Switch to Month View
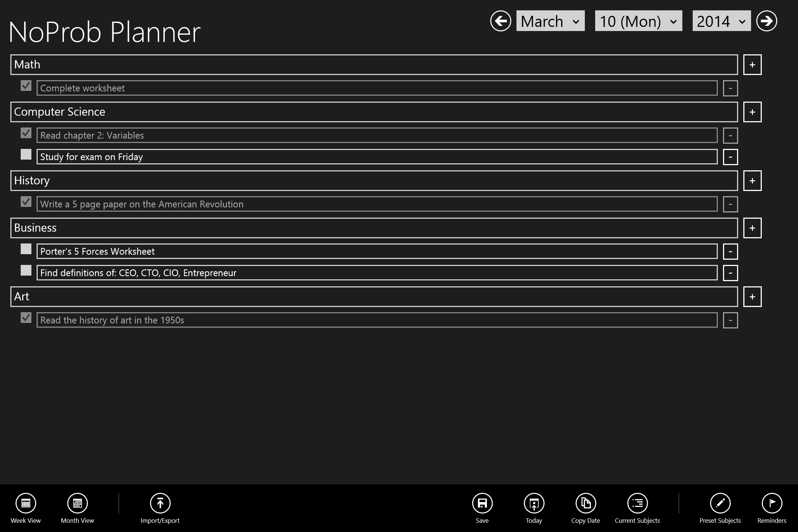798x532 pixels. click(x=78, y=503)
